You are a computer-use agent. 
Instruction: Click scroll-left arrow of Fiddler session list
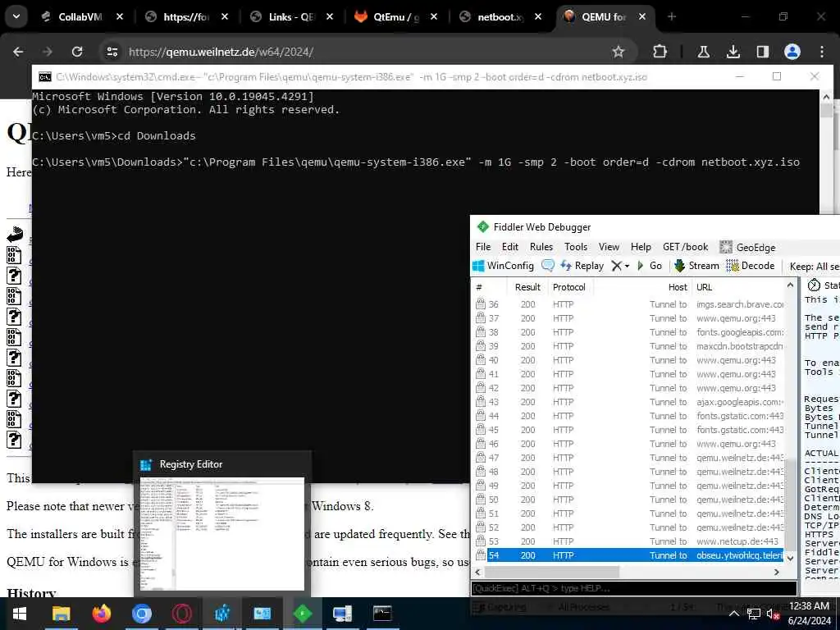pyautogui.click(x=478, y=572)
